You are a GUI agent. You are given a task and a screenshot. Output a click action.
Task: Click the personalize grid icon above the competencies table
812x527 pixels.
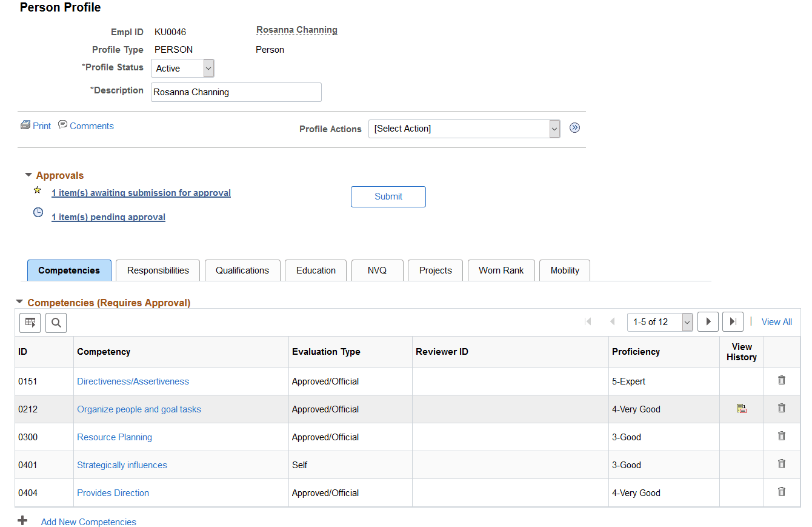(30, 323)
